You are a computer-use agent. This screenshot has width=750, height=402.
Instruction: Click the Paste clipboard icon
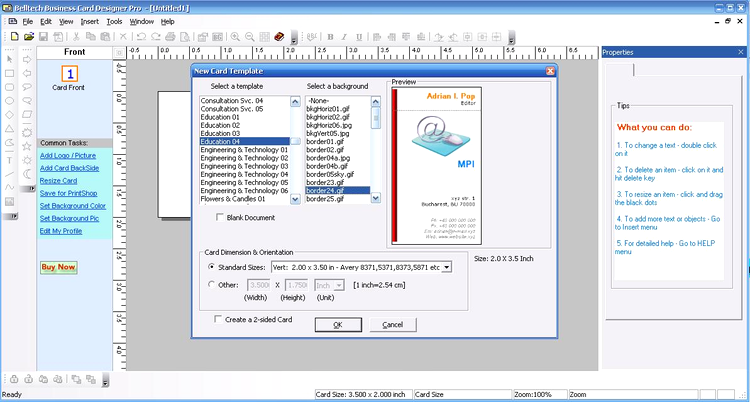pyautogui.click(x=105, y=36)
